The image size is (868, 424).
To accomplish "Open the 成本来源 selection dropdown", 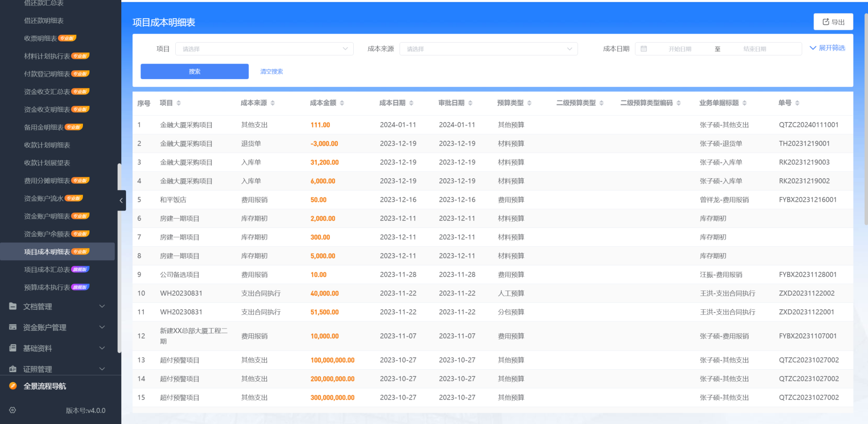I will [x=489, y=48].
